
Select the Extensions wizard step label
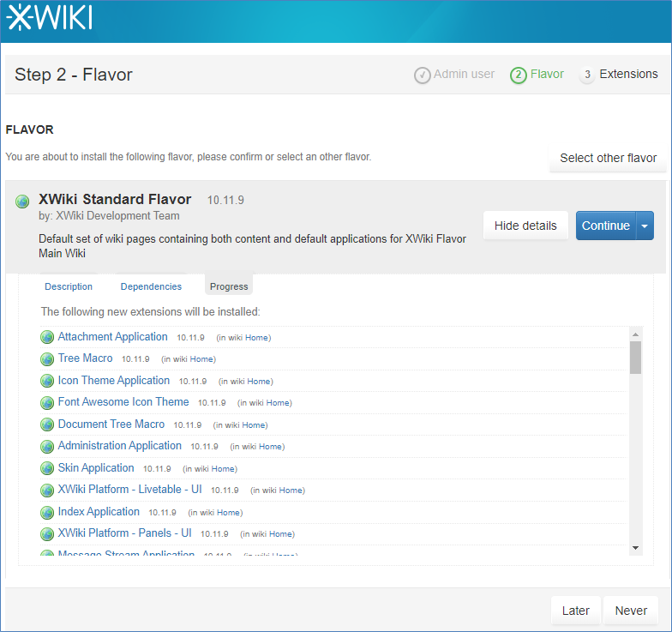click(628, 74)
